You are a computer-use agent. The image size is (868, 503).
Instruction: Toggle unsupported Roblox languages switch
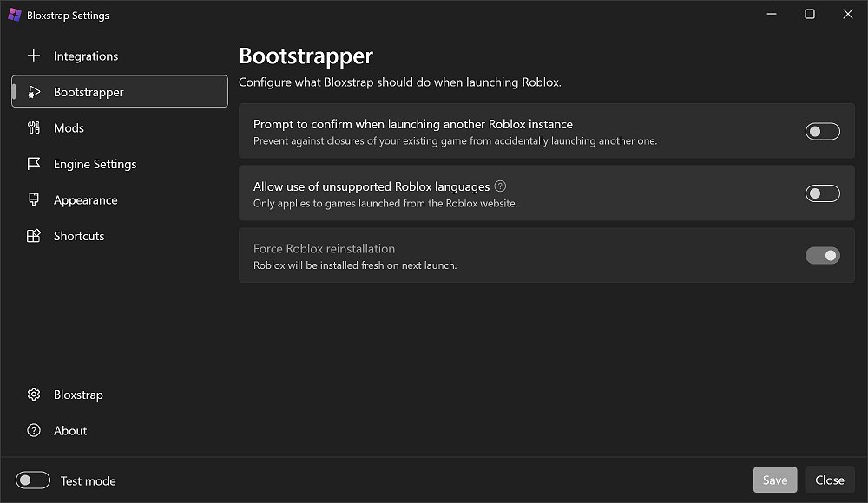click(822, 193)
